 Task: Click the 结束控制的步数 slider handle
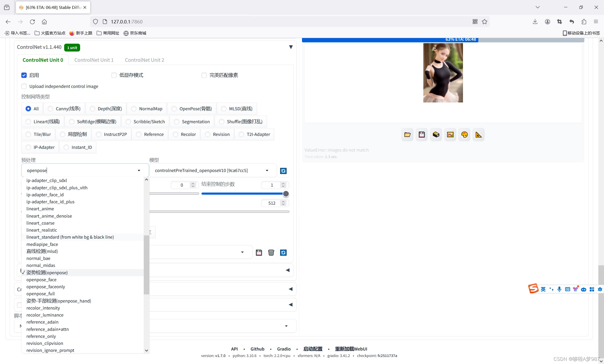286,194
